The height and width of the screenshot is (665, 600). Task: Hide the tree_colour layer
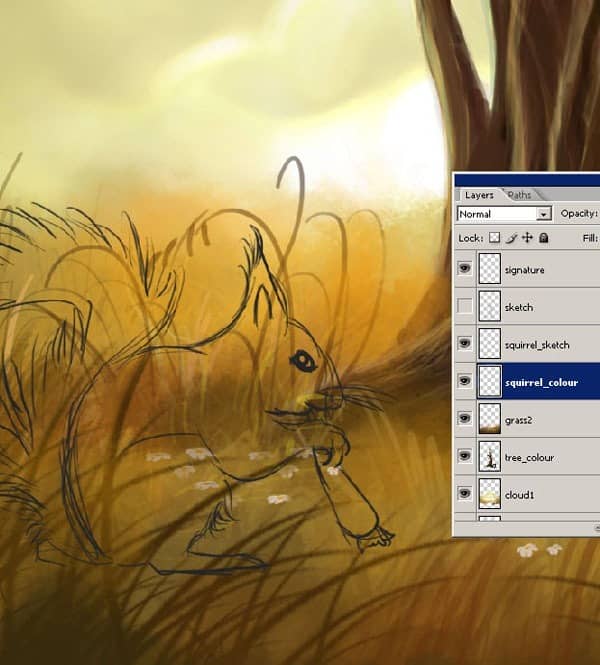pyautogui.click(x=465, y=456)
